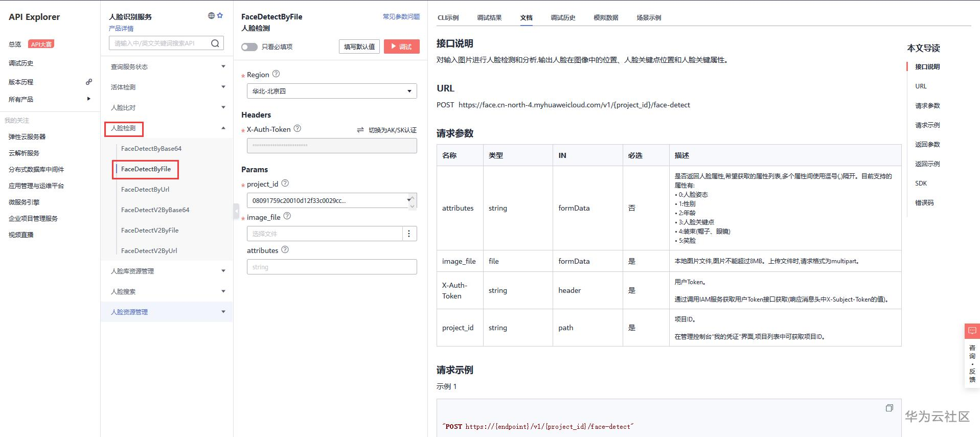Click the help icon beside attributes
Viewport: 980px width, 437px height.
coord(285,250)
